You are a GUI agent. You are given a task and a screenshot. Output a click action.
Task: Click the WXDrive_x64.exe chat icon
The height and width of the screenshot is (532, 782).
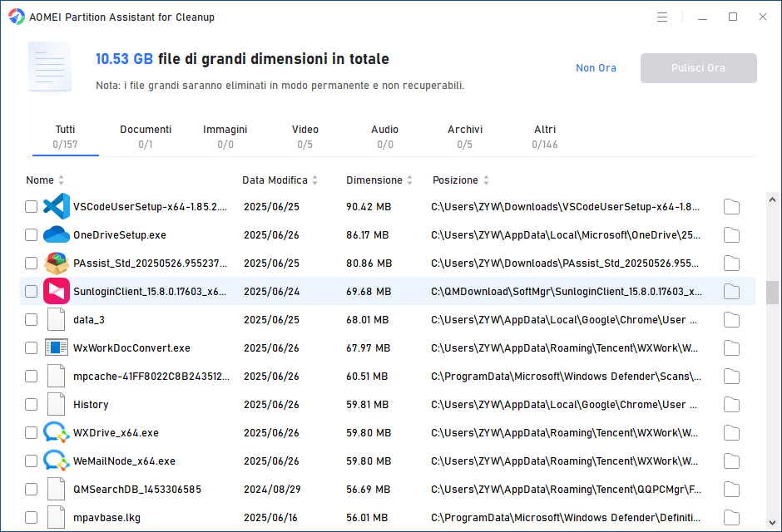point(57,432)
